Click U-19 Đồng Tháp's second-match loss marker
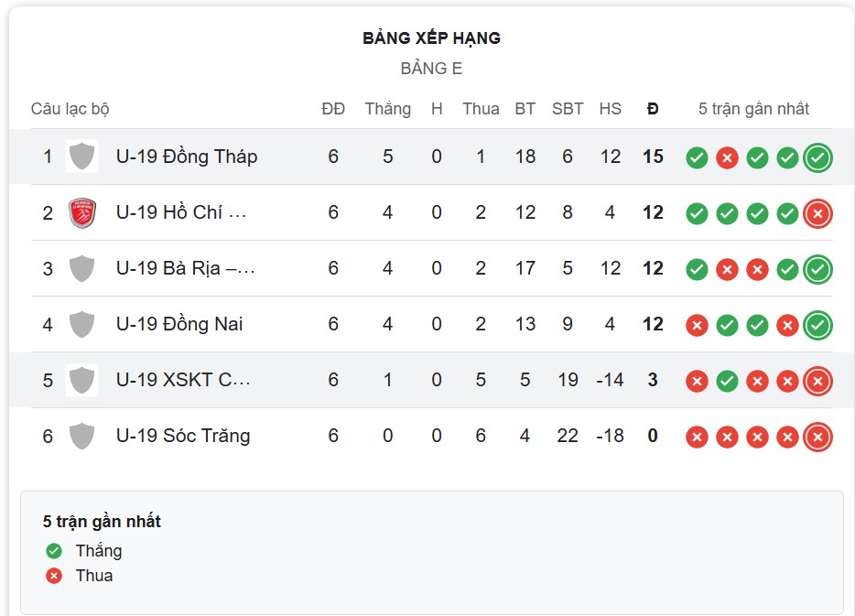This screenshot has width=855, height=616. (x=727, y=157)
